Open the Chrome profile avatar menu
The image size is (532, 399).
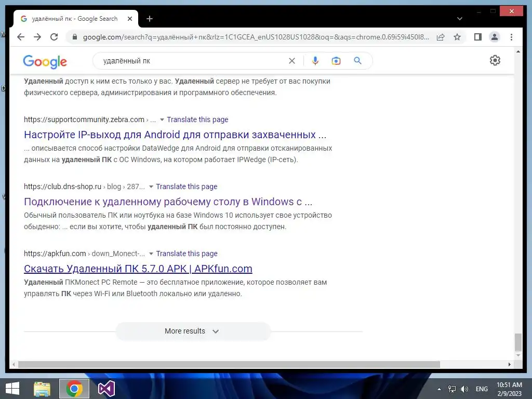pos(495,37)
